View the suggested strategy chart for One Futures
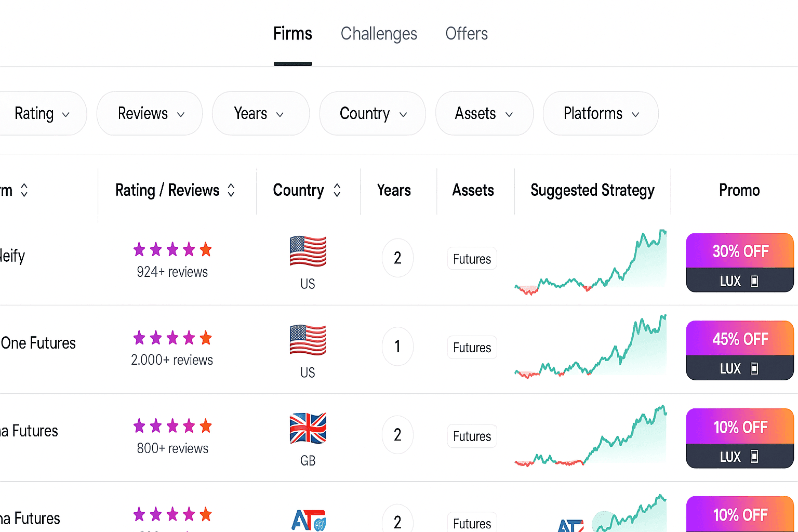 pos(591,347)
